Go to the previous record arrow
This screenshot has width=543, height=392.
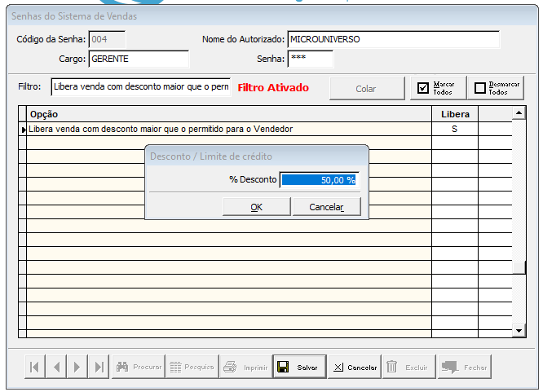tap(56, 367)
